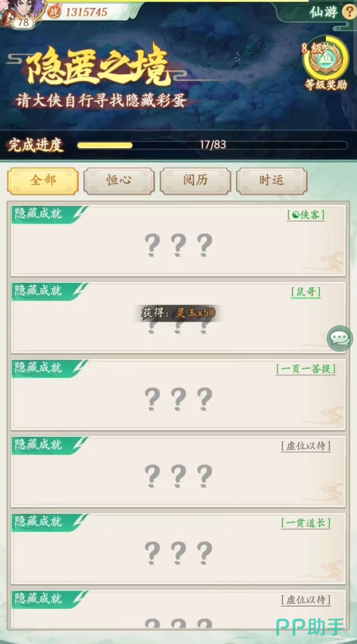
Task: Open the floating chat bubble icon
Action: (x=340, y=338)
